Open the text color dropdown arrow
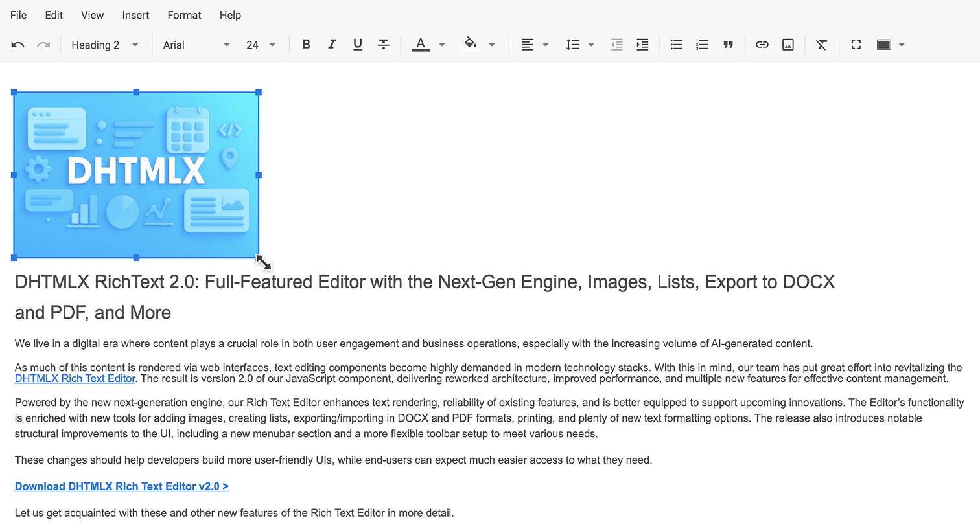 click(x=442, y=45)
